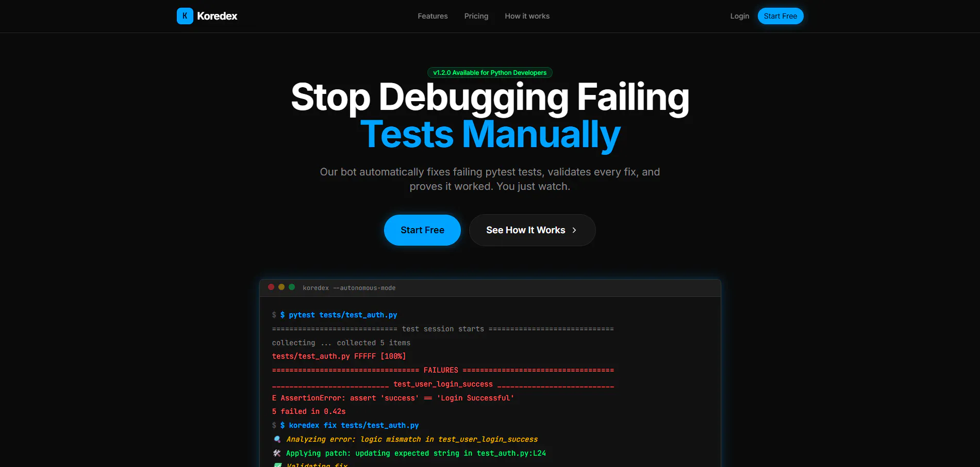Viewport: 980px width, 467px height.
Task: Click the FAILURES separator line
Action: coord(443,370)
